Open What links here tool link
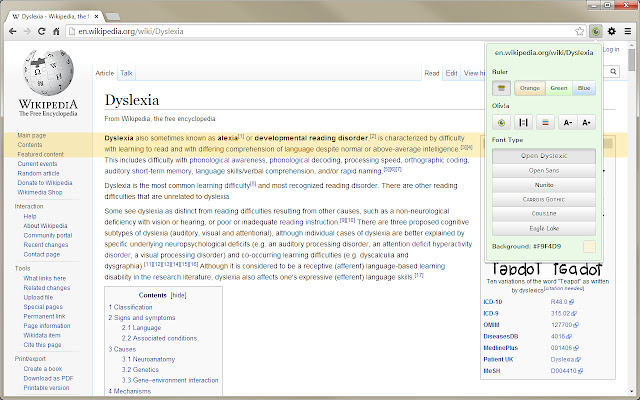The height and width of the screenshot is (400, 640). pyautogui.click(x=44, y=278)
